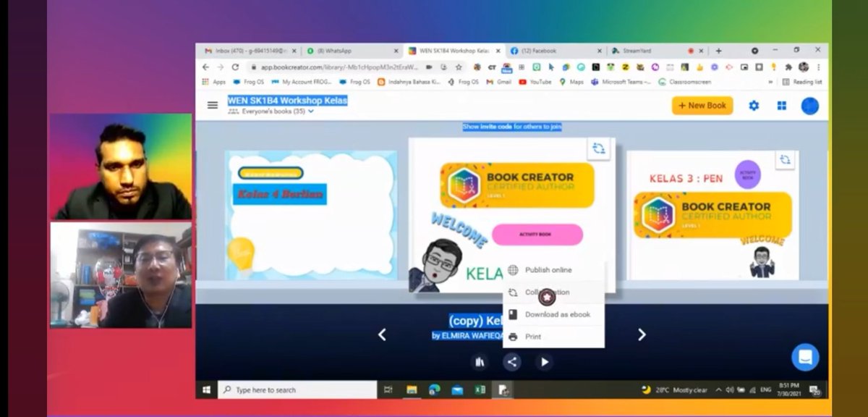Open a new browser tab with plus
This screenshot has height=417, width=868.
[718, 51]
